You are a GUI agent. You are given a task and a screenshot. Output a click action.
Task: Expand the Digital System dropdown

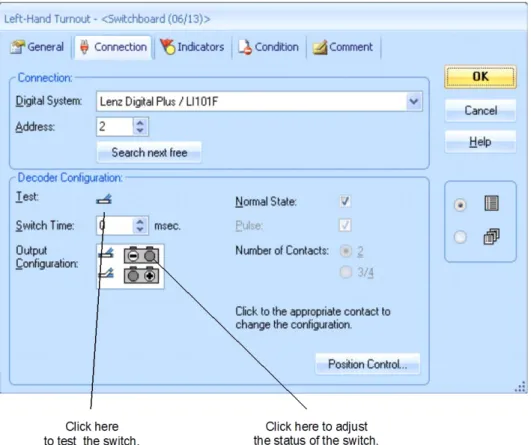coord(413,101)
